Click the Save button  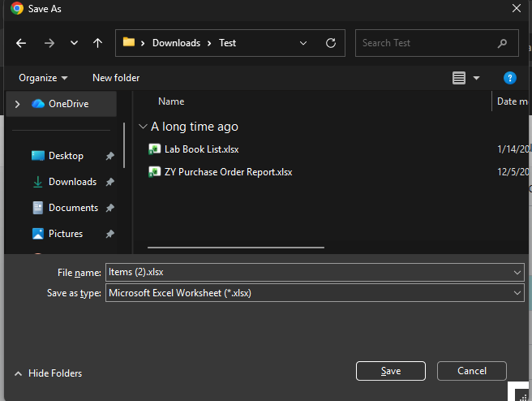click(391, 371)
